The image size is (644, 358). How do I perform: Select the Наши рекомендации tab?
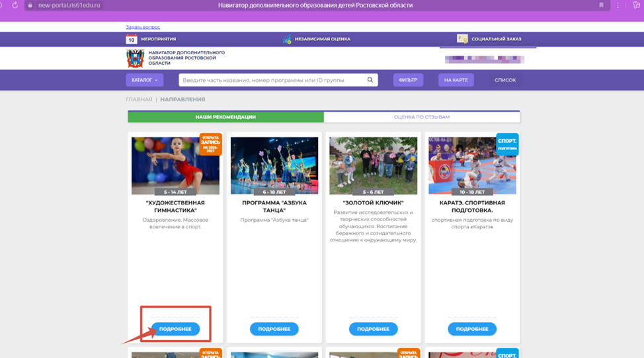point(225,116)
